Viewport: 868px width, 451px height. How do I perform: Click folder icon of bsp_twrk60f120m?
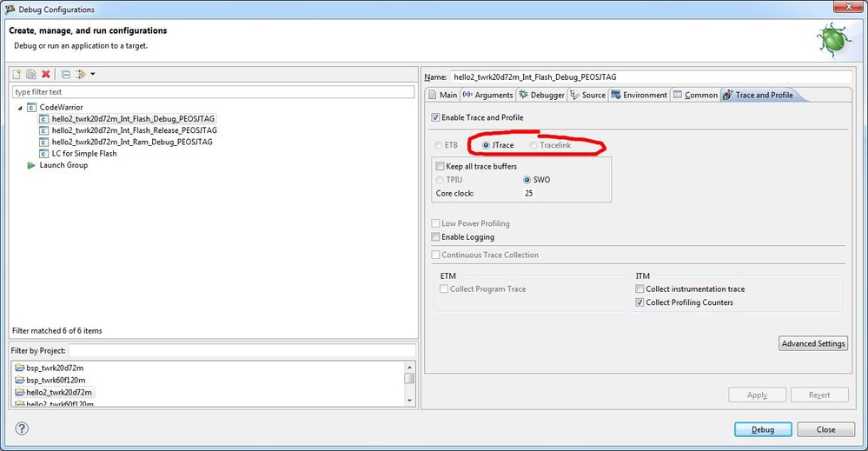tap(20, 380)
